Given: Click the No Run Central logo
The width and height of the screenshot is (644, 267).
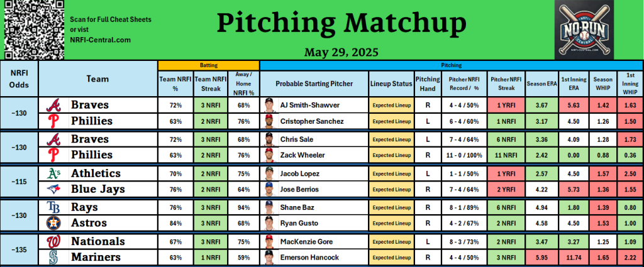Looking at the screenshot, I should click(584, 30).
